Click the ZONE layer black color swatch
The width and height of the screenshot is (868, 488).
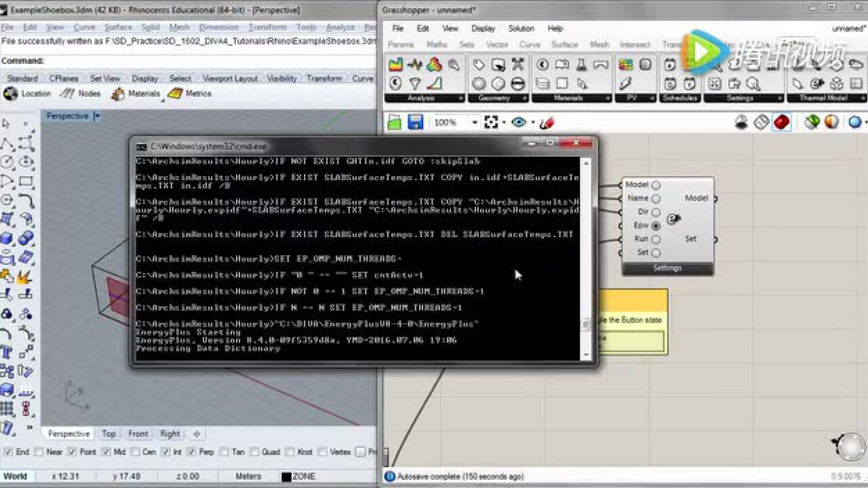[287, 476]
